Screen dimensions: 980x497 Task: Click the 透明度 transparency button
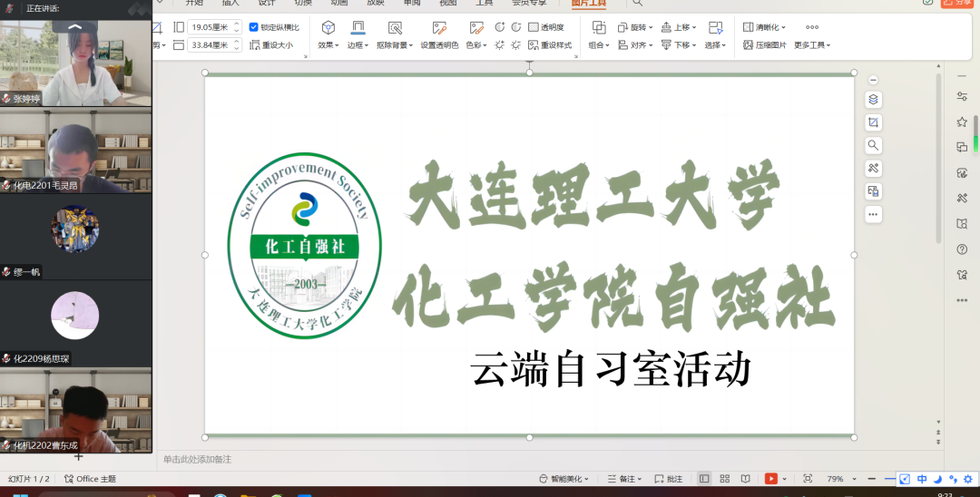[x=546, y=27]
